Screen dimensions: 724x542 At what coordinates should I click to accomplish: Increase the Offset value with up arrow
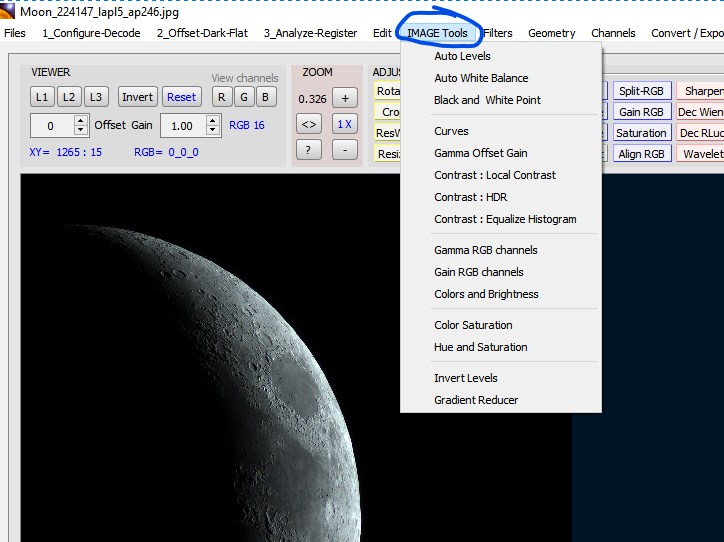(x=81, y=120)
